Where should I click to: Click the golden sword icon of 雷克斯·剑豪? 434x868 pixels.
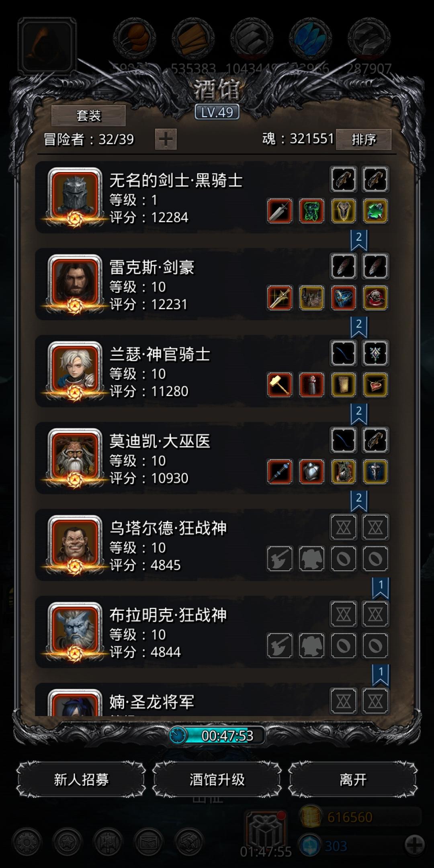[280, 298]
